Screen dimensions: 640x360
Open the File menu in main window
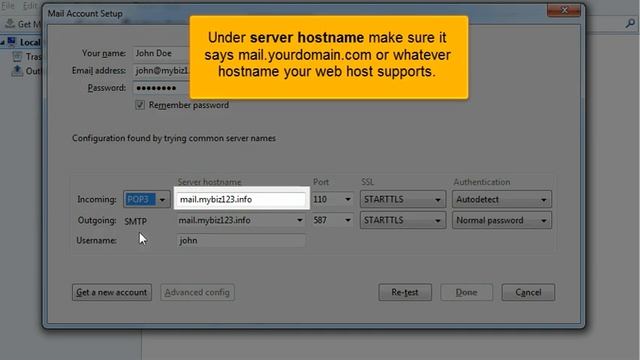click(7, 6)
